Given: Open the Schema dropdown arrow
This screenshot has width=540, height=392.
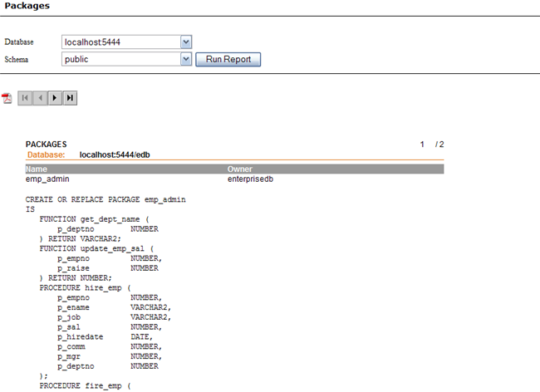Looking at the screenshot, I should click(186, 59).
